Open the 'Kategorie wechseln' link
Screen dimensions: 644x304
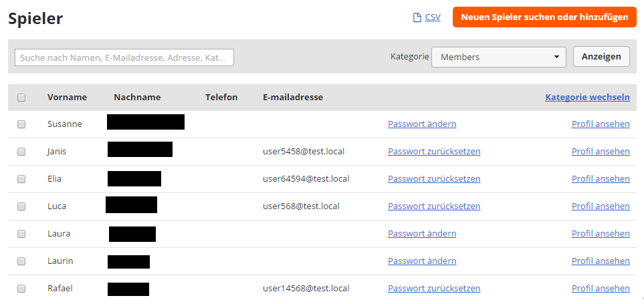click(x=587, y=98)
